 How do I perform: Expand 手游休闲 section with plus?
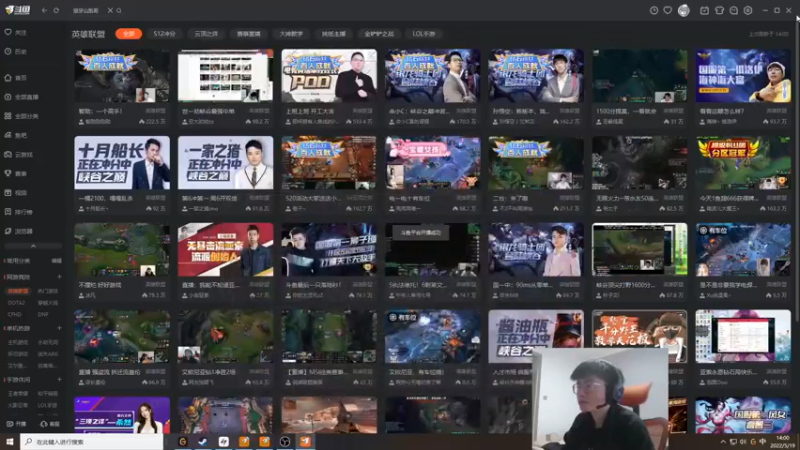59,380
